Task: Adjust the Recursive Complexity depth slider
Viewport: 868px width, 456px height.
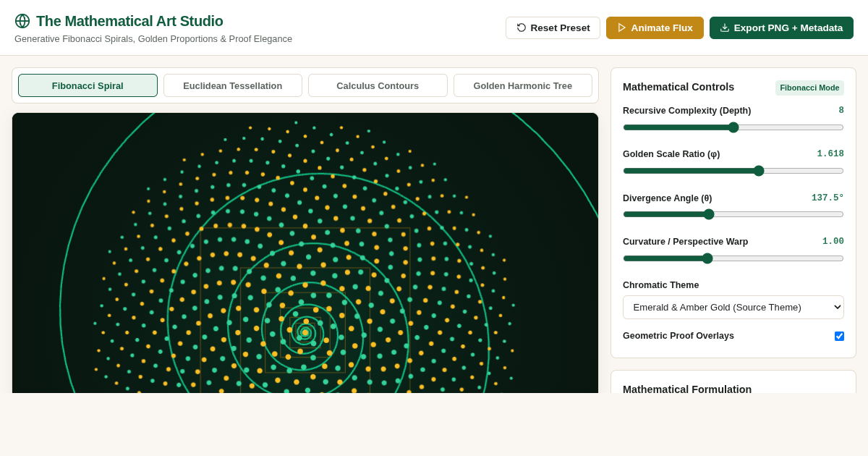Action: click(733, 127)
